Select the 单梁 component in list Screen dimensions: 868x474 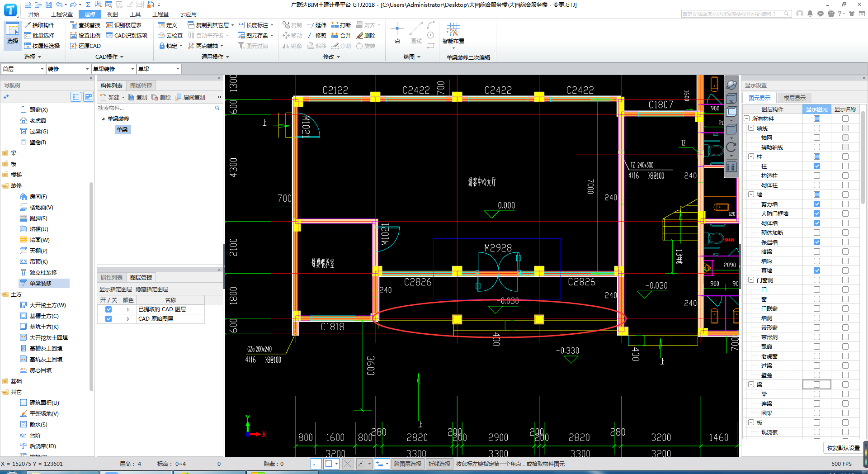pyautogui.click(x=122, y=130)
